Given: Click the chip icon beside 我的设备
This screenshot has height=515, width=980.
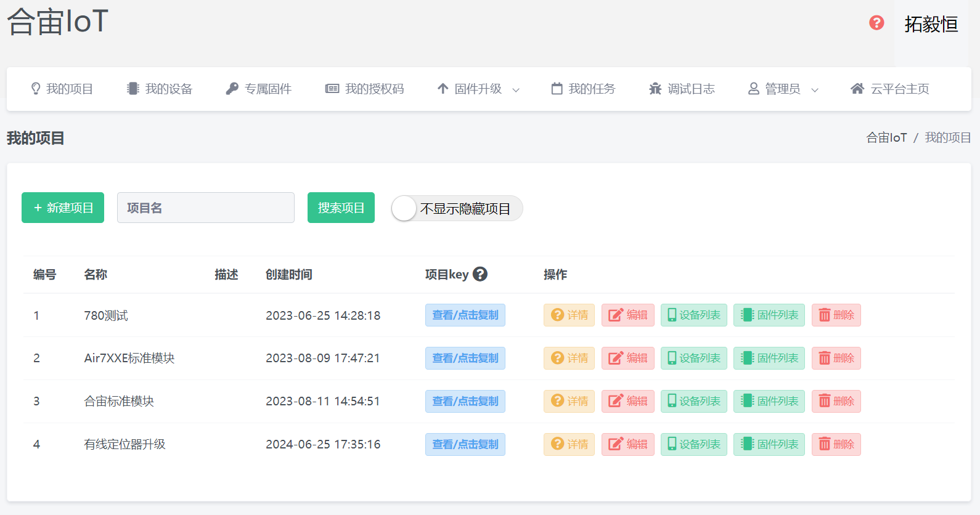Looking at the screenshot, I should pyautogui.click(x=133, y=89).
